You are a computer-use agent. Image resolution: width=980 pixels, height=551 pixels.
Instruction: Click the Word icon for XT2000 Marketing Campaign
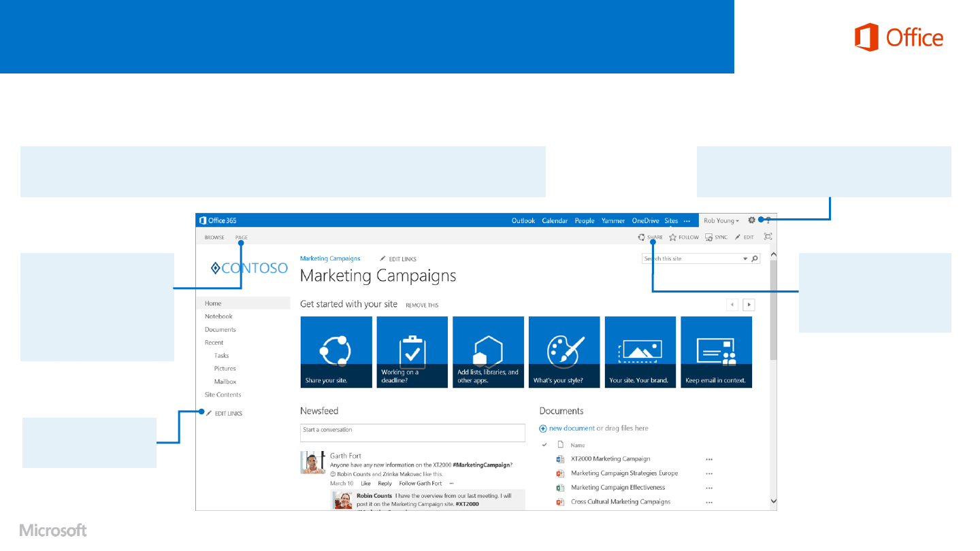point(560,459)
